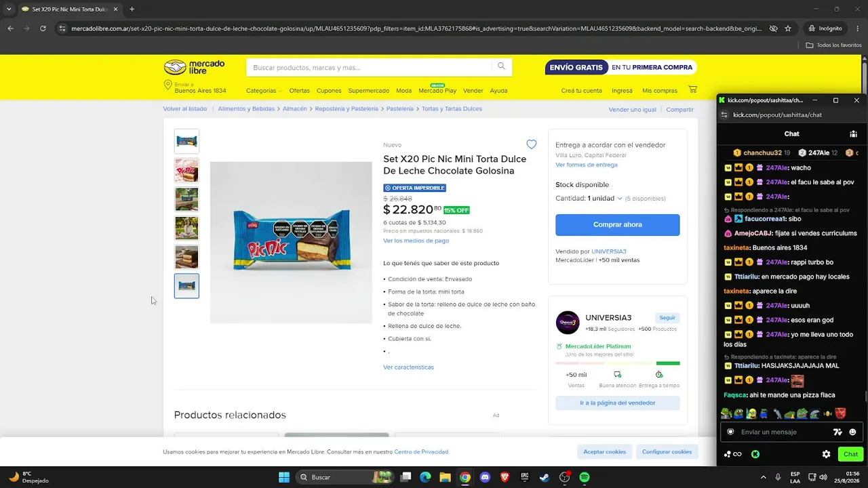Image resolution: width=868 pixels, height=488 pixels.
Task: Open Ofertas in the navigation menu
Action: (299, 91)
